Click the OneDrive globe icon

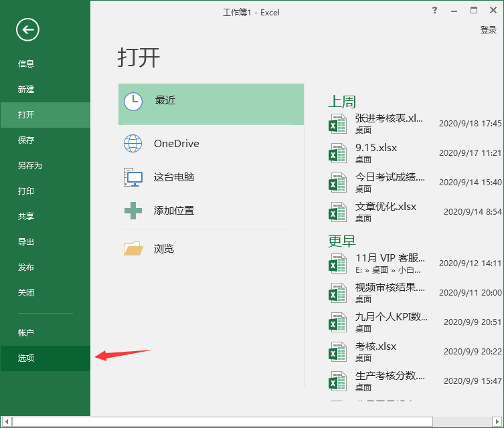[133, 144]
